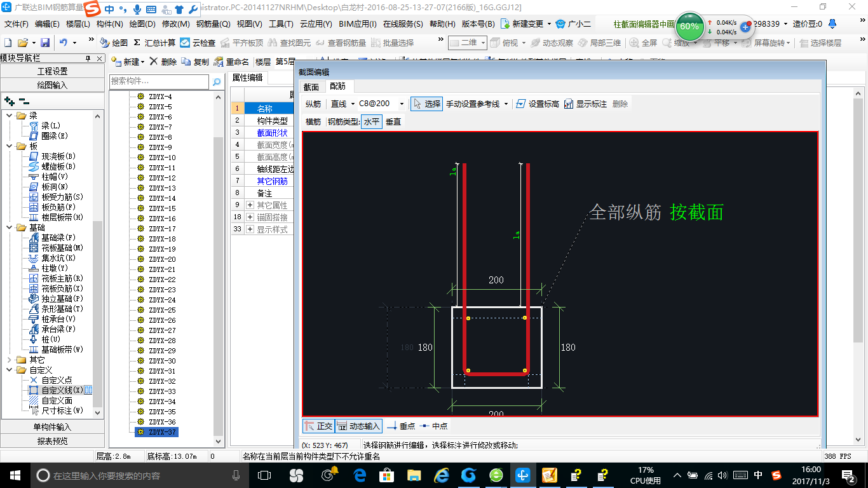Open Edge browser from taskbar
This screenshot has width=868, height=488.
coord(361,475)
